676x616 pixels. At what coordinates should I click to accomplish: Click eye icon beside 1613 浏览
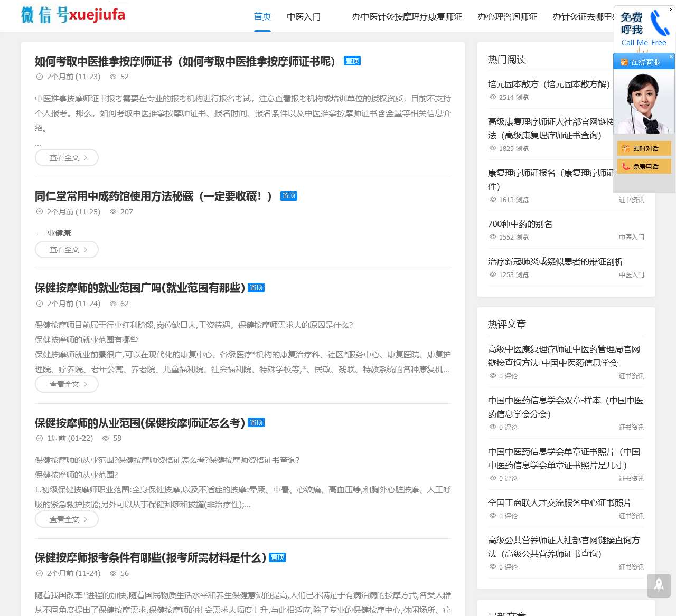pos(493,200)
